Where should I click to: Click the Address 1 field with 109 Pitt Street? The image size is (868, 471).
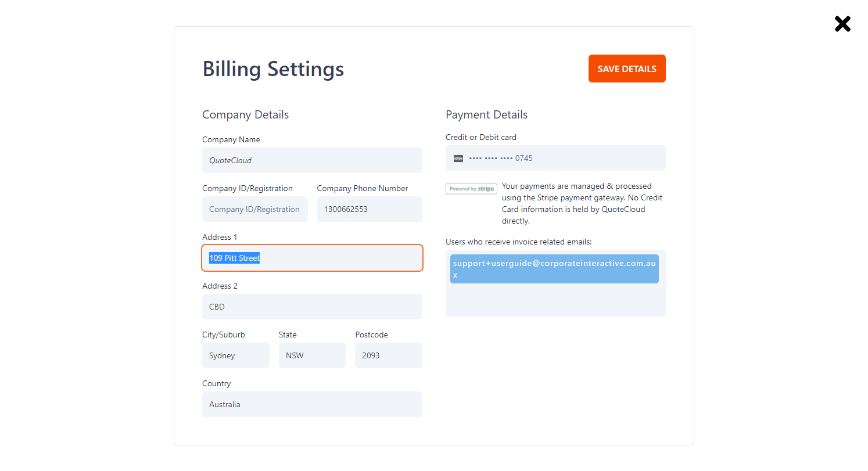click(x=312, y=257)
